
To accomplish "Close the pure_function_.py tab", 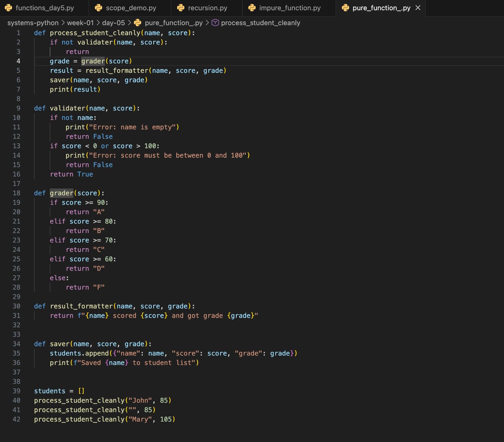I will click(418, 8).
